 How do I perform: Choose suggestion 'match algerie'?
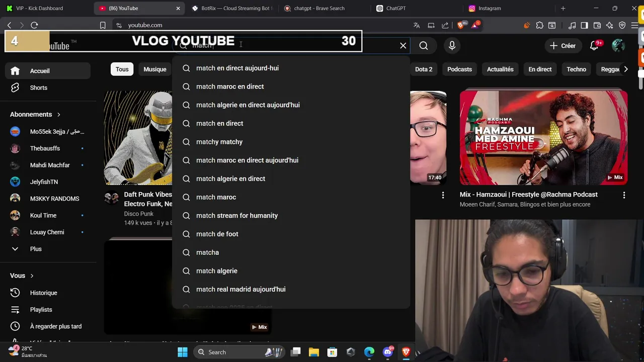click(291, 271)
